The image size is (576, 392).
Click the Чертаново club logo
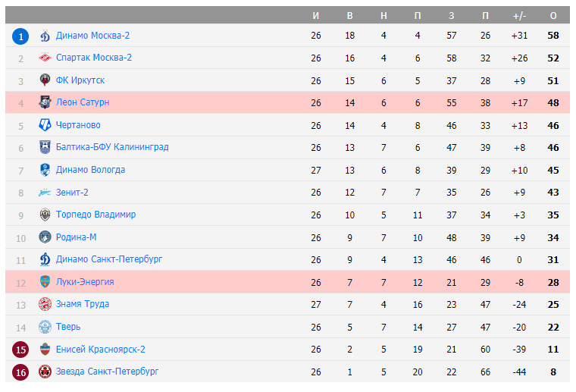tap(45, 125)
